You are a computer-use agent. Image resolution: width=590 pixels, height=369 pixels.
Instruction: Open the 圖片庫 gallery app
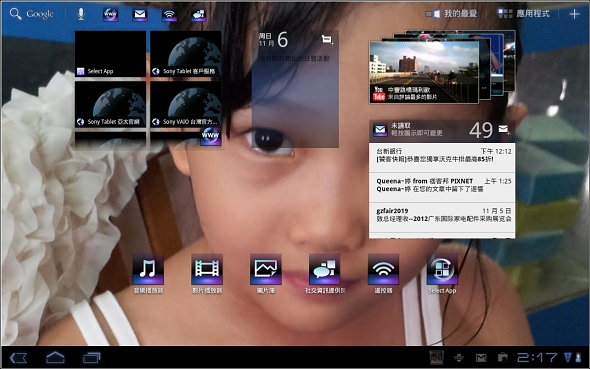(x=266, y=274)
